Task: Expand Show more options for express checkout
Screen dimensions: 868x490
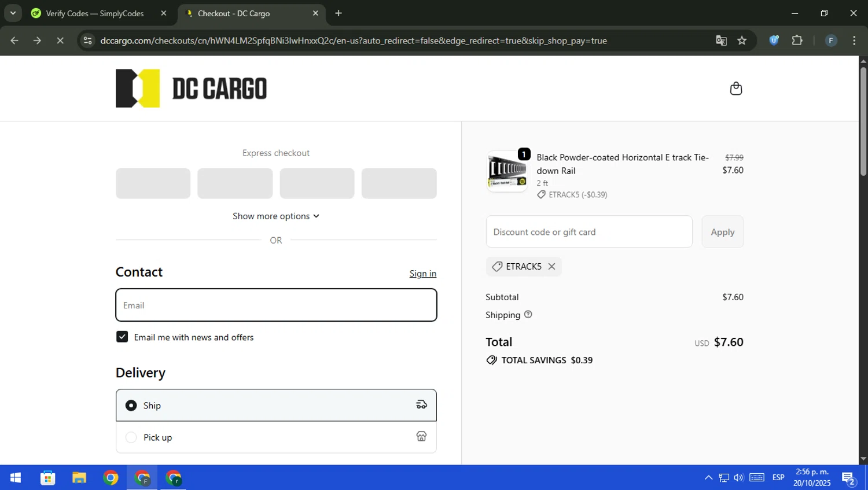Action: click(x=276, y=216)
